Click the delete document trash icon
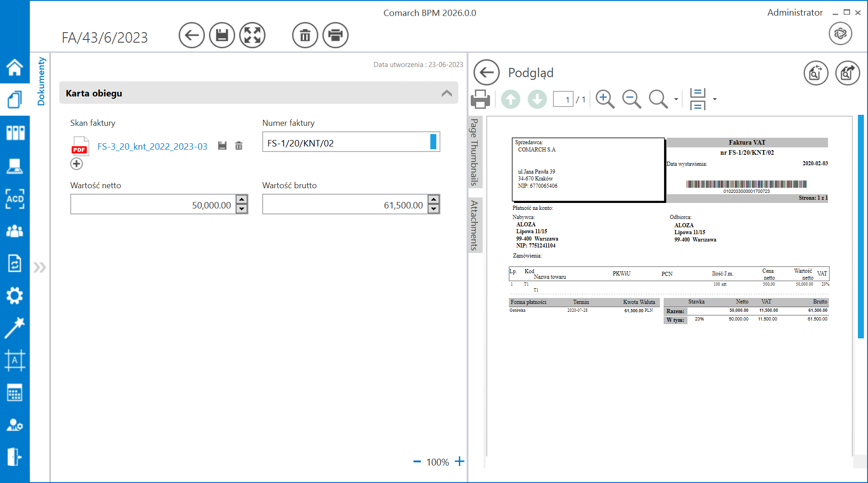 click(305, 35)
